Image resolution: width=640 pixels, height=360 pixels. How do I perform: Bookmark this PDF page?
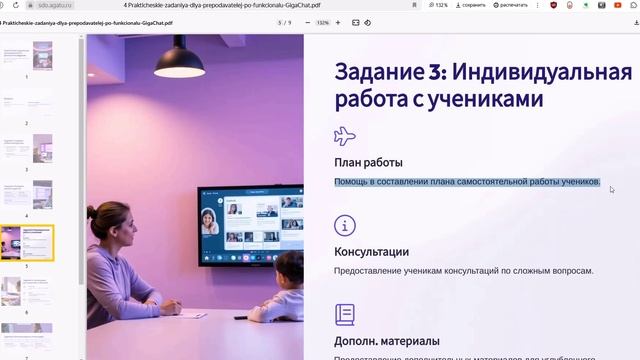click(x=414, y=5)
